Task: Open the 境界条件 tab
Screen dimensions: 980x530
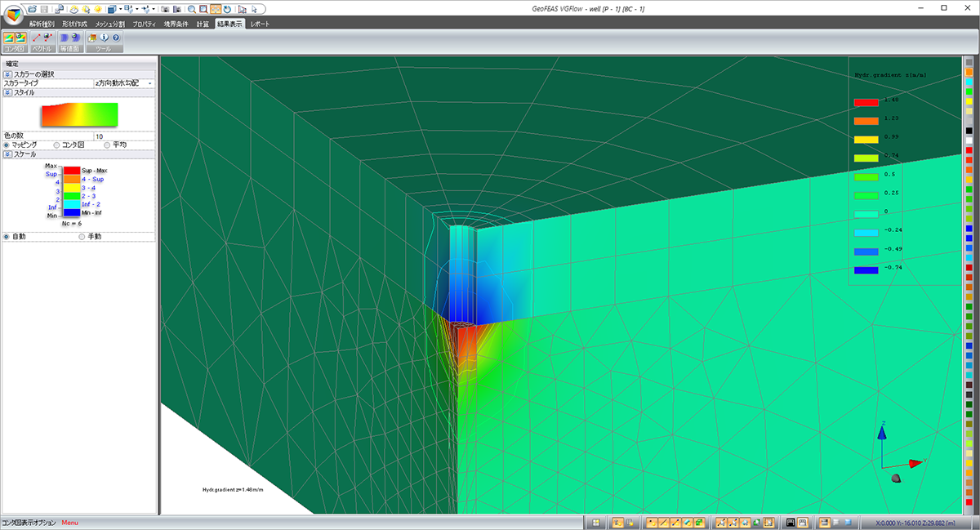Action: tap(176, 24)
